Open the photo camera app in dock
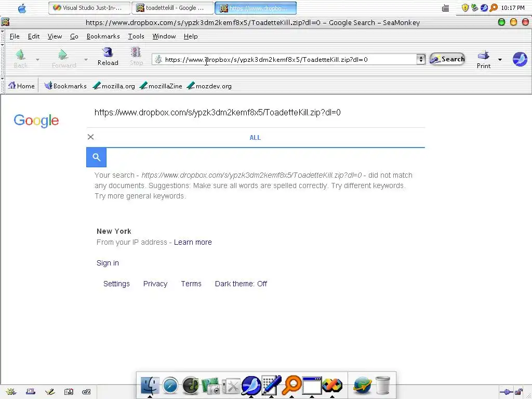Viewport: 532px width, 399px height. [x=211, y=386]
